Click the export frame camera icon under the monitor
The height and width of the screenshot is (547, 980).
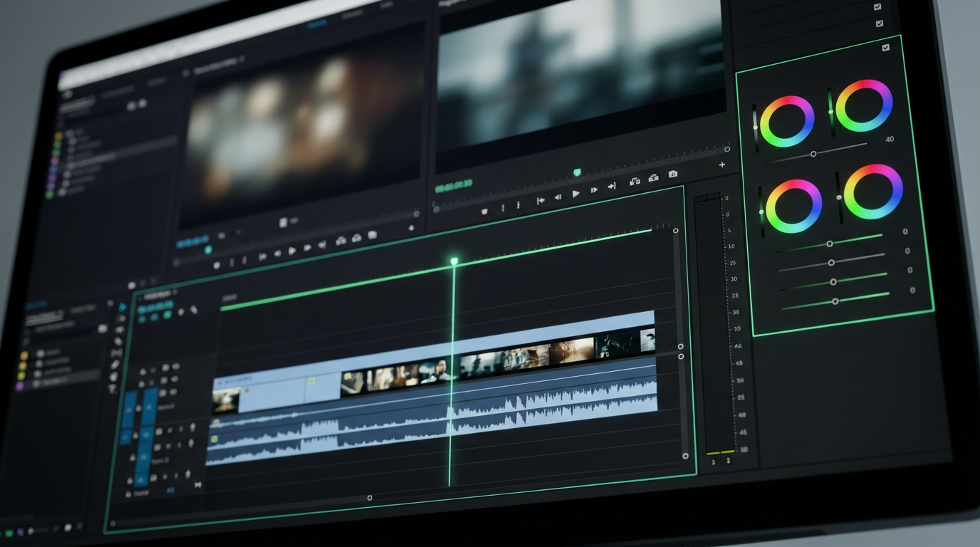pos(673,174)
